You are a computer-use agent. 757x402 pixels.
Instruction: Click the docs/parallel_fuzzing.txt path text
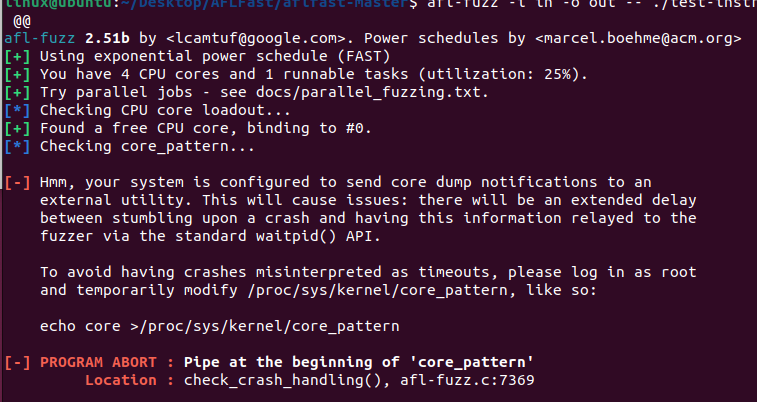[x=367, y=93]
